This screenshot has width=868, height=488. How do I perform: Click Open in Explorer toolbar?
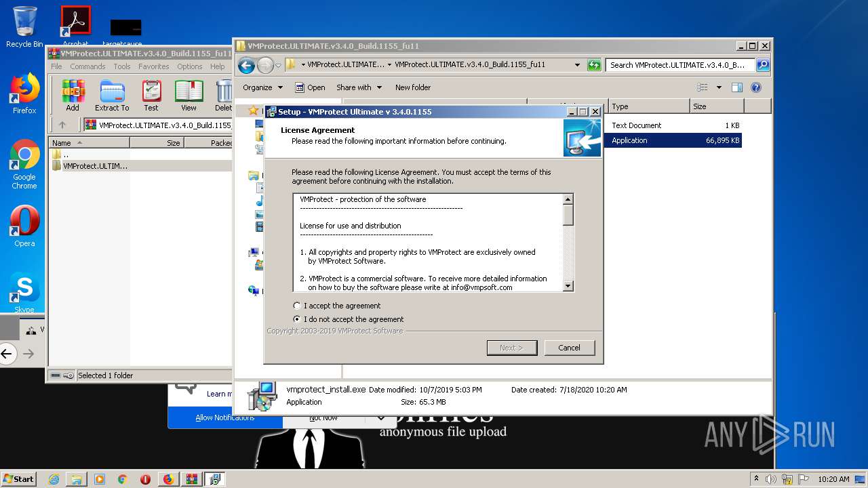pyautogui.click(x=310, y=87)
